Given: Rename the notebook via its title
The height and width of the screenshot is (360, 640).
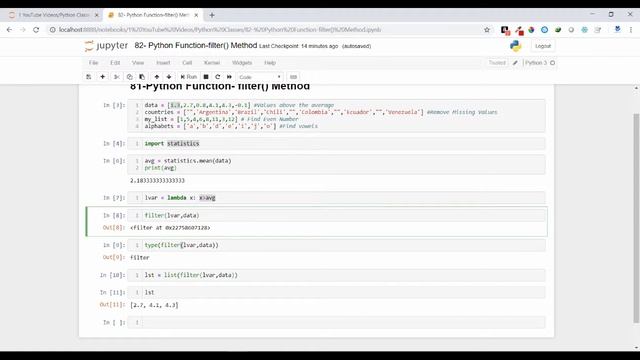Looking at the screenshot, I should click(196, 45).
